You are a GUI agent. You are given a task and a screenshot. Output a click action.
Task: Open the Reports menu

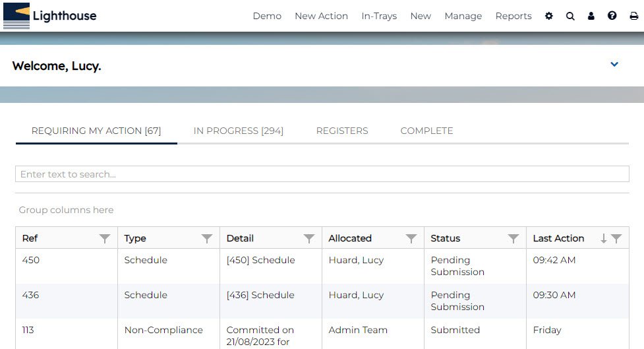click(513, 16)
